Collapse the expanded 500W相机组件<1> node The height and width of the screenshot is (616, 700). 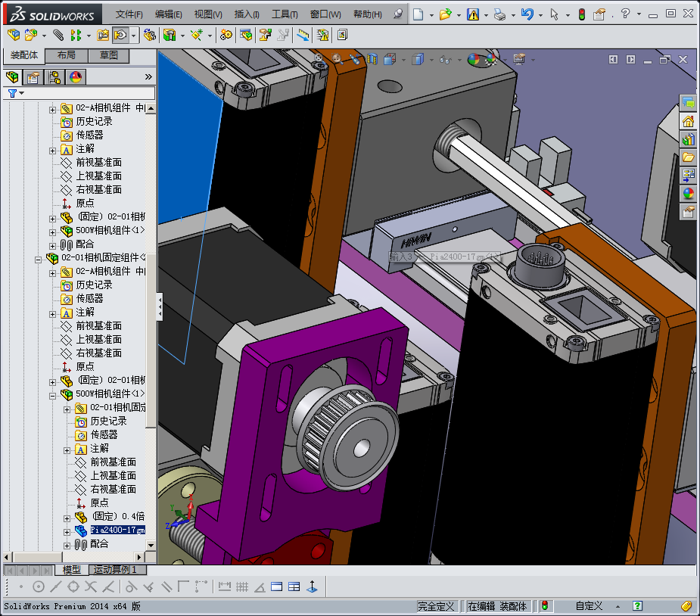(x=53, y=396)
